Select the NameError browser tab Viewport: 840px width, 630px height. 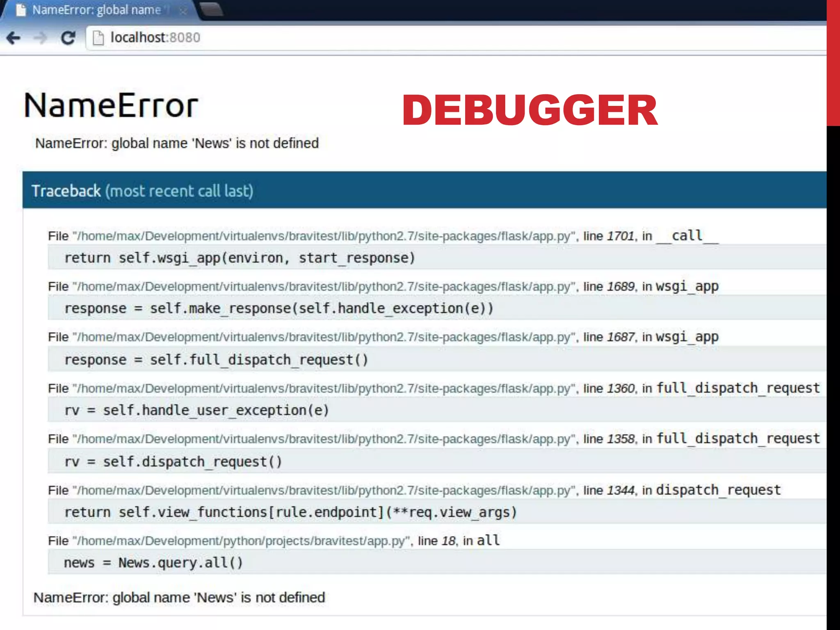tap(96, 10)
